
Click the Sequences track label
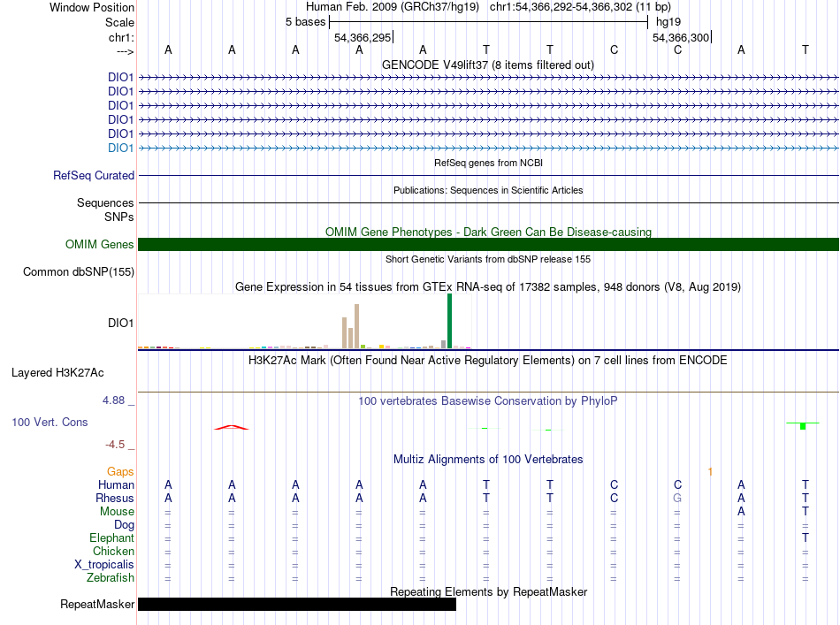click(x=105, y=202)
